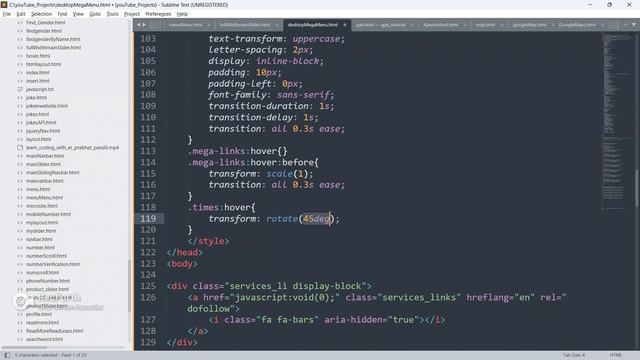This screenshot has height=360, width=640.
Task: Change Tab Size setting in status bar
Action: pyautogui.click(x=573, y=355)
